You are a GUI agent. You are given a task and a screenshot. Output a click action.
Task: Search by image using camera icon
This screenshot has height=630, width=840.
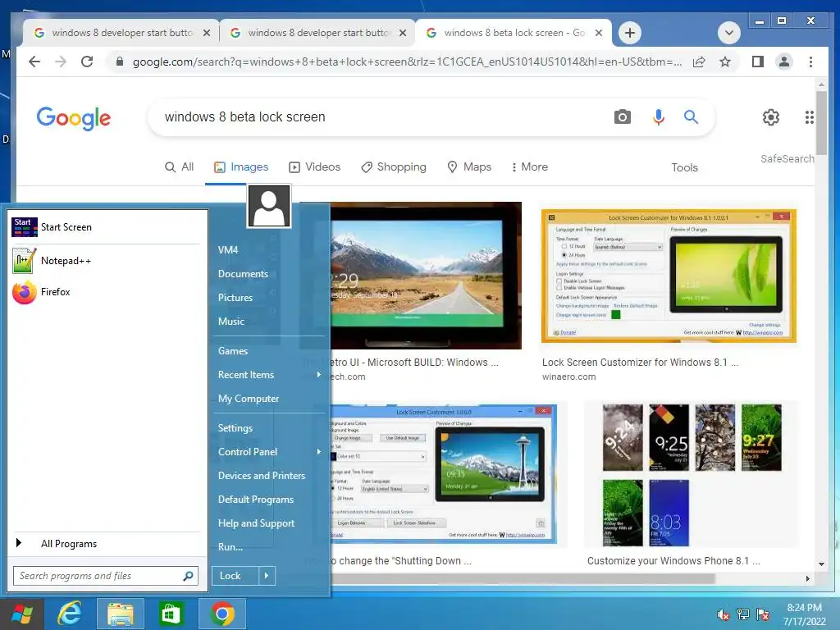622,116
